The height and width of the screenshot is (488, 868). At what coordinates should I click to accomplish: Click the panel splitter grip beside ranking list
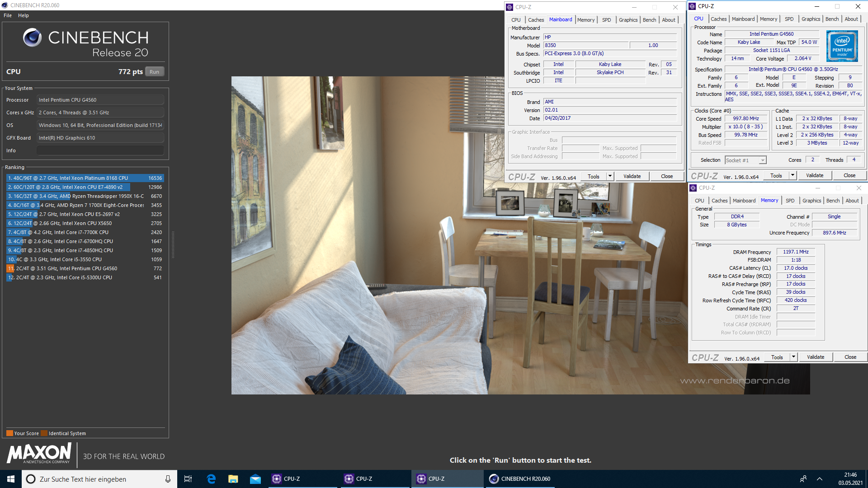173,244
